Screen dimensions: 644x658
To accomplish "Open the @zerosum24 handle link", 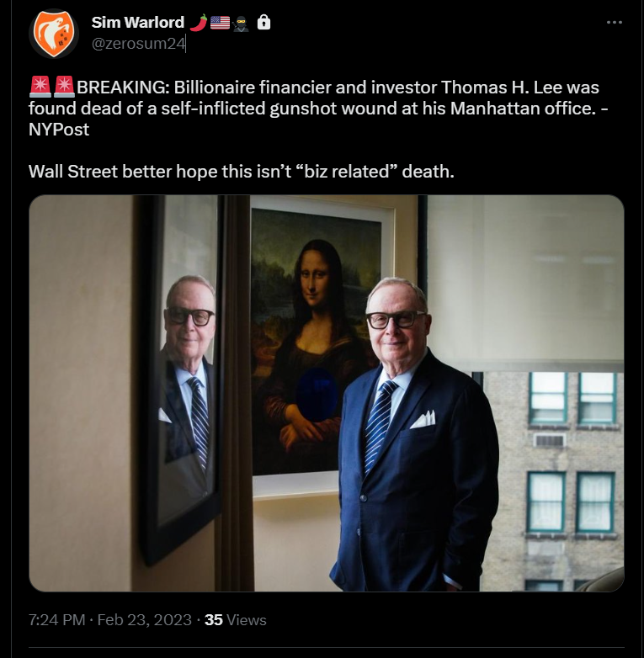I will 139,44.
